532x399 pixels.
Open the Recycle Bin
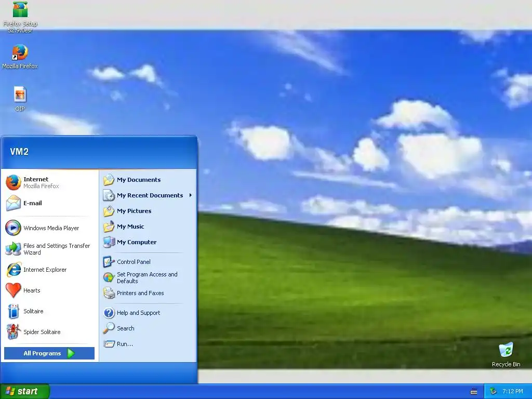coord(506,354)
